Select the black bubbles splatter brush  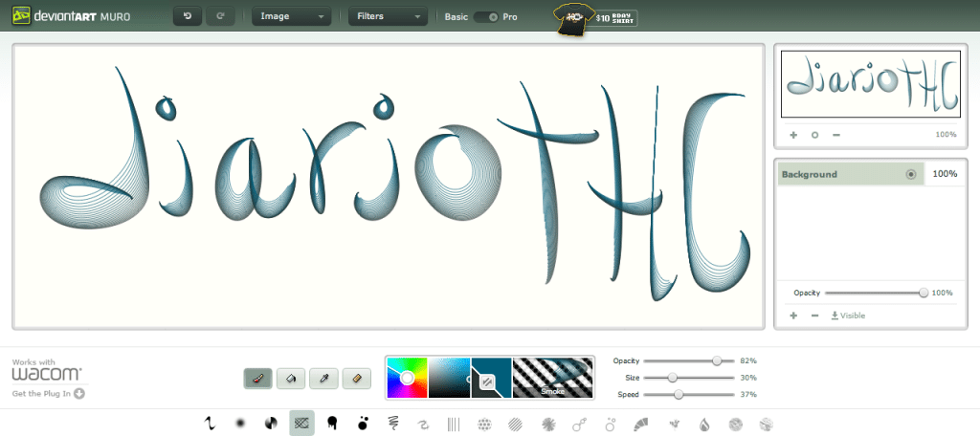pos(363,425)
